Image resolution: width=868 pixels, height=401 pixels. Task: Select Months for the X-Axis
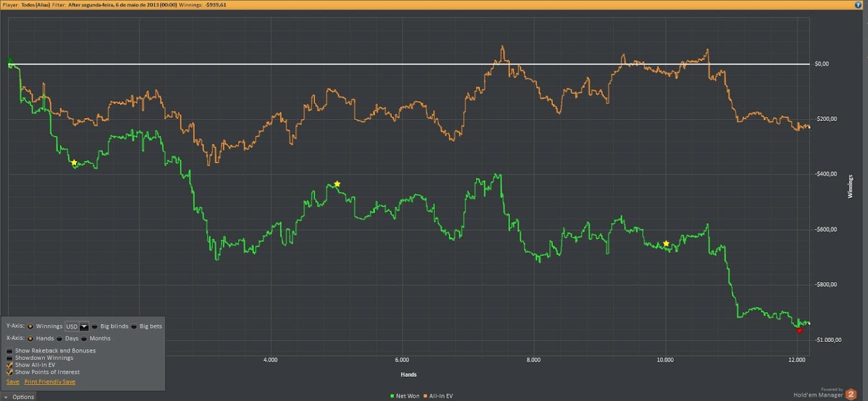[x=84, y=339]
